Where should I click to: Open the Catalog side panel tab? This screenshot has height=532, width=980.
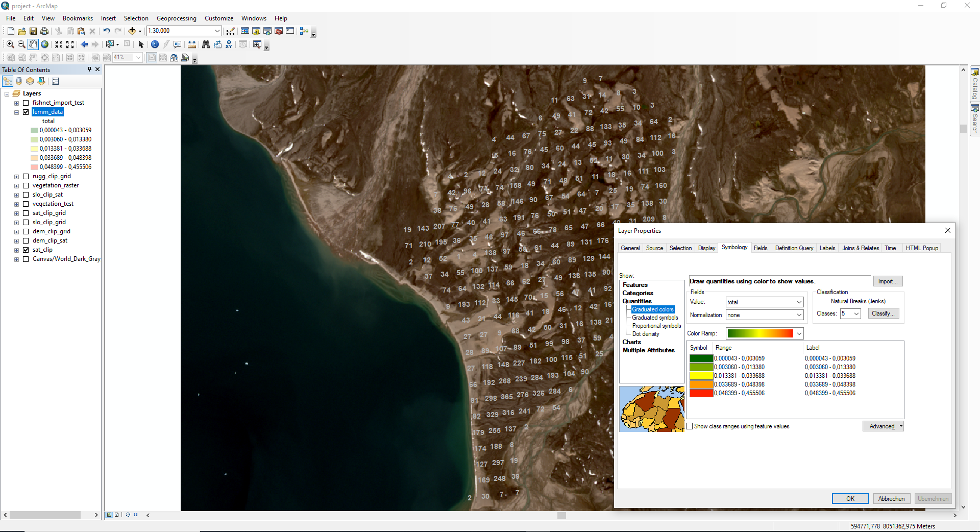coord(974,84)
